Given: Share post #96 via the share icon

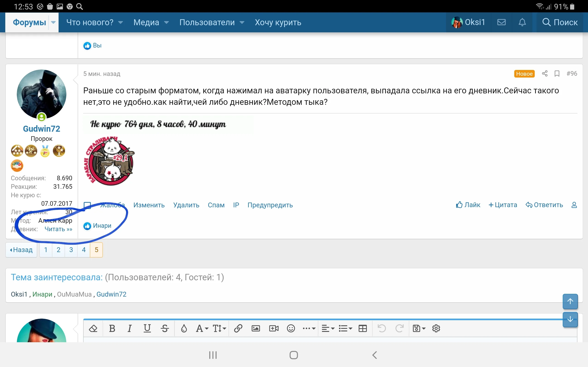Looking at the screenshot, I should point(545,73).
